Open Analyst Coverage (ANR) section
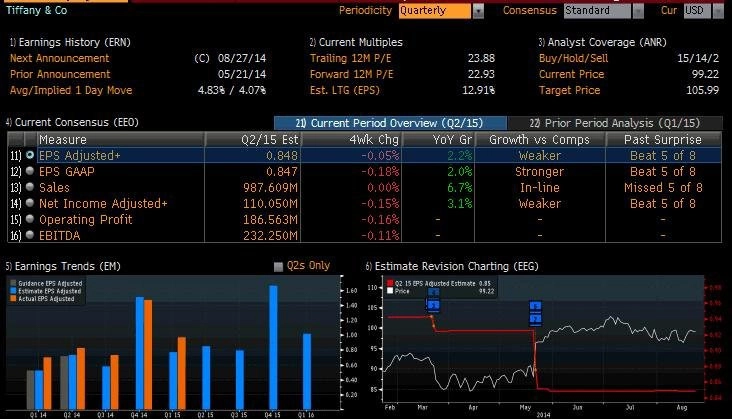 (602, 42)
